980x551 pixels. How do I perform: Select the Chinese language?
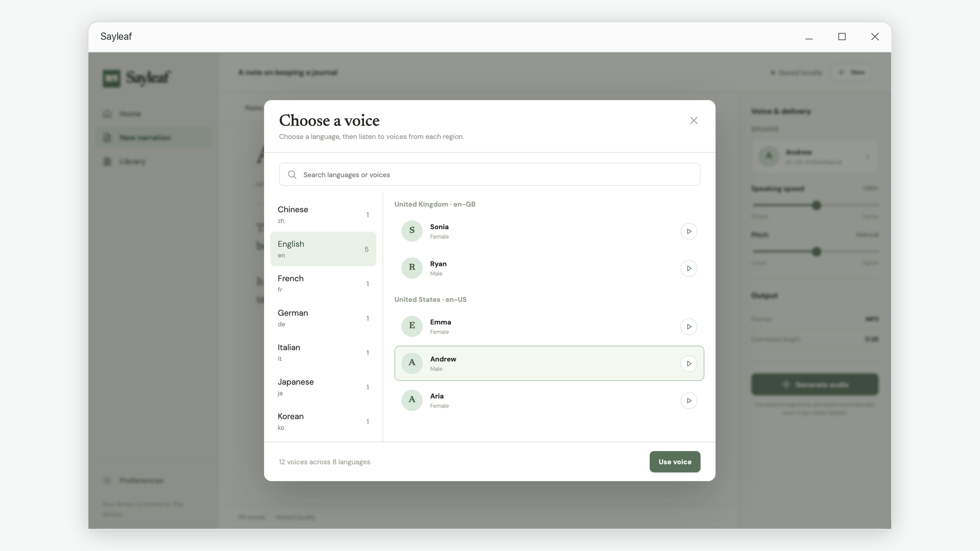323,215
